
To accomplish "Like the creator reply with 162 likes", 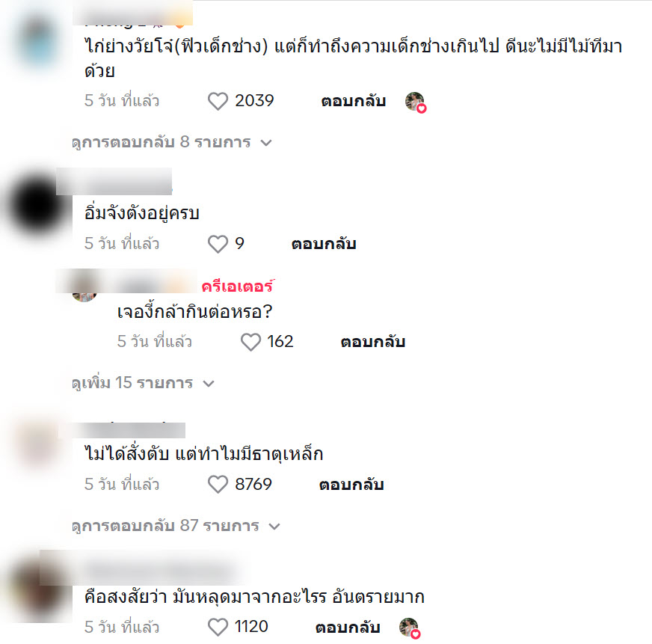I will coord(250,342).
